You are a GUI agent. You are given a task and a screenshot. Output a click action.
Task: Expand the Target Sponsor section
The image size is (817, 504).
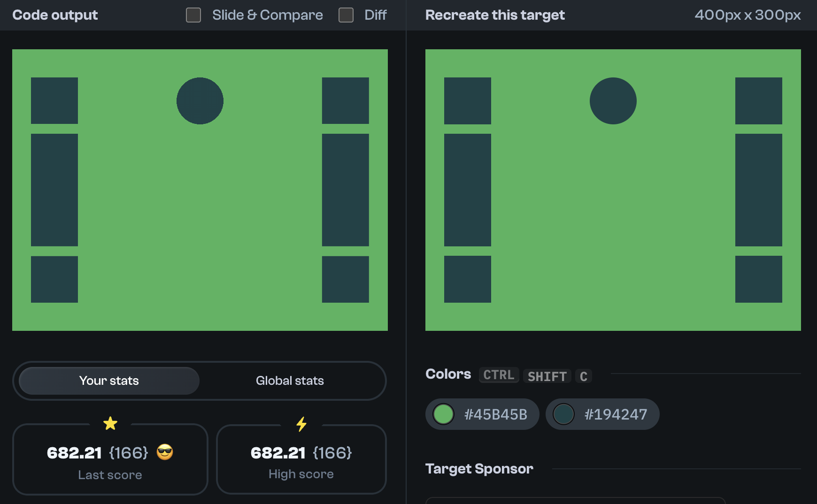(479, 468)
